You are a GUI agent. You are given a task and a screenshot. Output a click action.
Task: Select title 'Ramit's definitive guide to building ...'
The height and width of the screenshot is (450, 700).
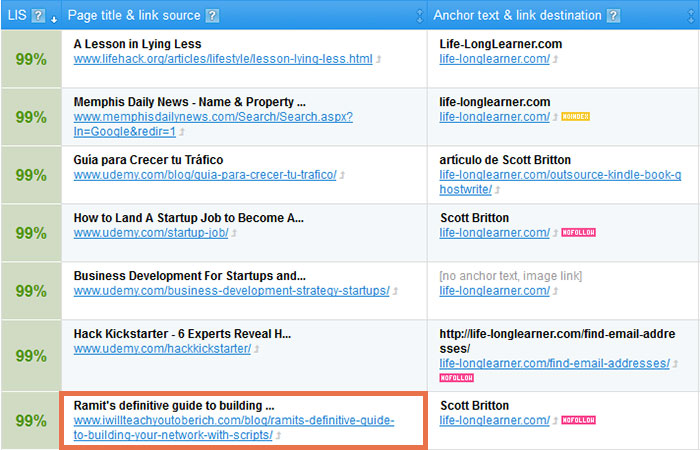(174, 406)
